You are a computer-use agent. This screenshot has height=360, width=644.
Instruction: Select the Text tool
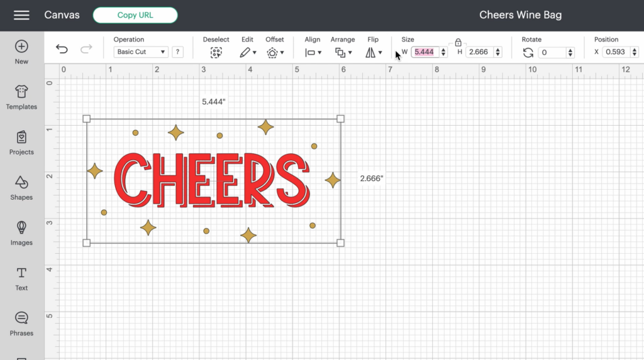(21, 278)
